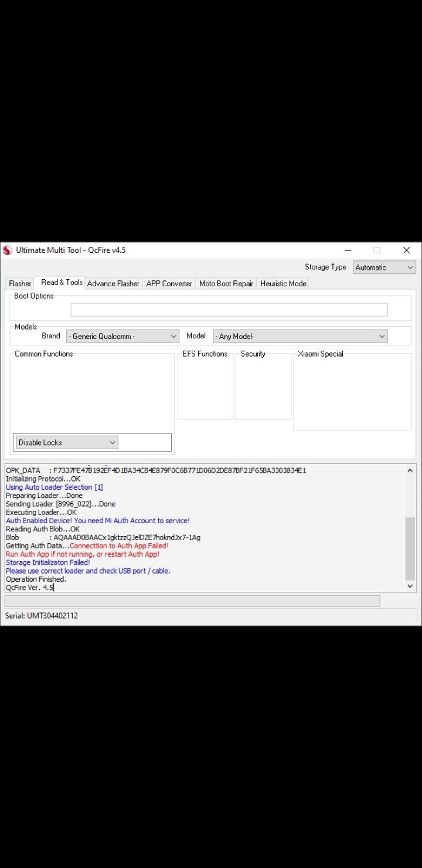
Task: Click 'Run Auth App if not running' line
Action: pyautogui.click(x=83, y=554)
